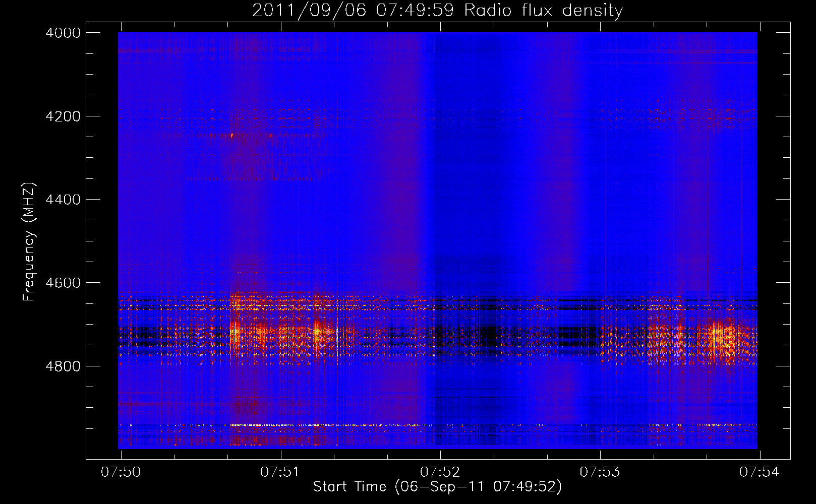Select the 4800 frequency tick label
Screen dimensions: 816x504
click(63, 366)
